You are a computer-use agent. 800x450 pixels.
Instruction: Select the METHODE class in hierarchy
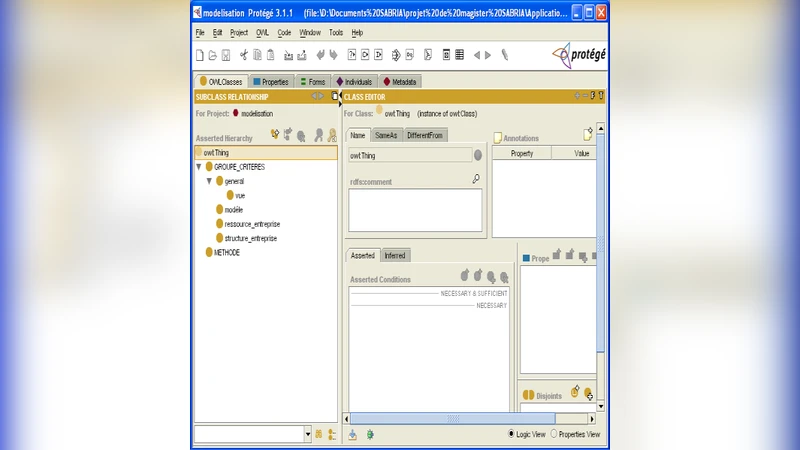226,253
